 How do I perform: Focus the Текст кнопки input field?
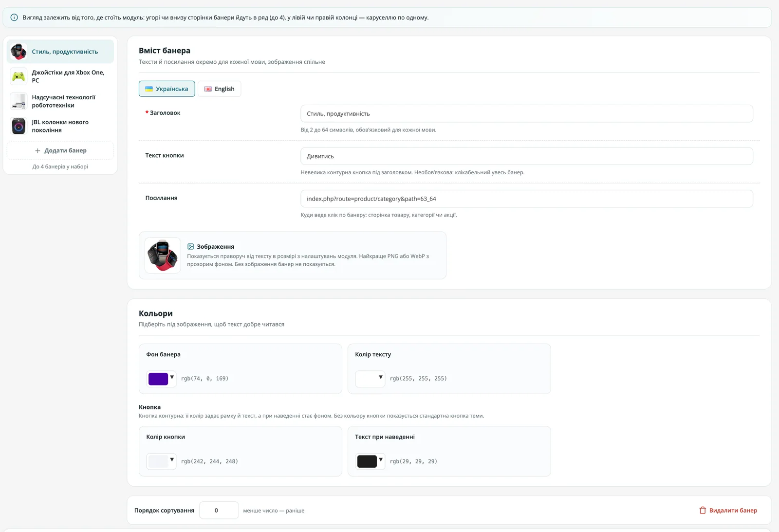point(527,156)
